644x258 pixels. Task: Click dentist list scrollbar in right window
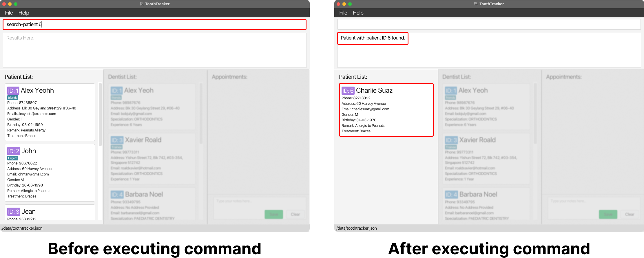pyautogui.click(x=535, y=114)
